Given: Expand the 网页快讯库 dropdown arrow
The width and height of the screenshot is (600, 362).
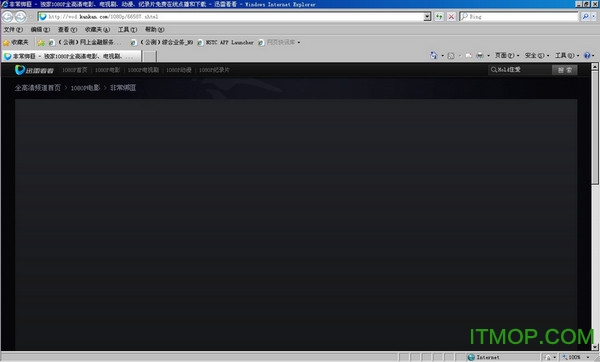Looking at the screenshot, I should 299,42.
